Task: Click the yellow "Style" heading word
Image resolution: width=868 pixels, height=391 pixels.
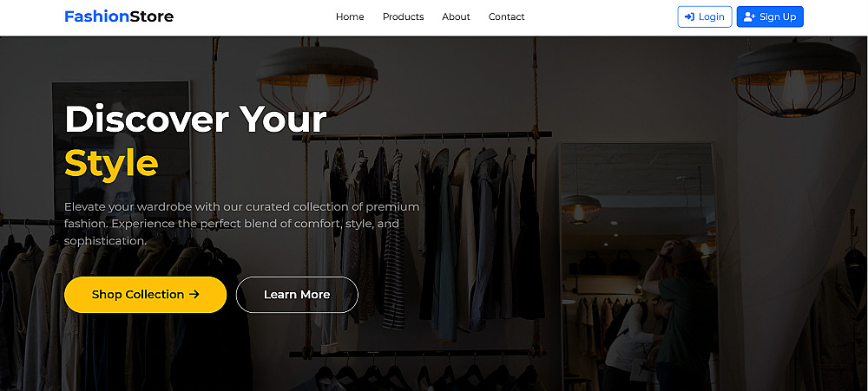Action: click(111, 163)
